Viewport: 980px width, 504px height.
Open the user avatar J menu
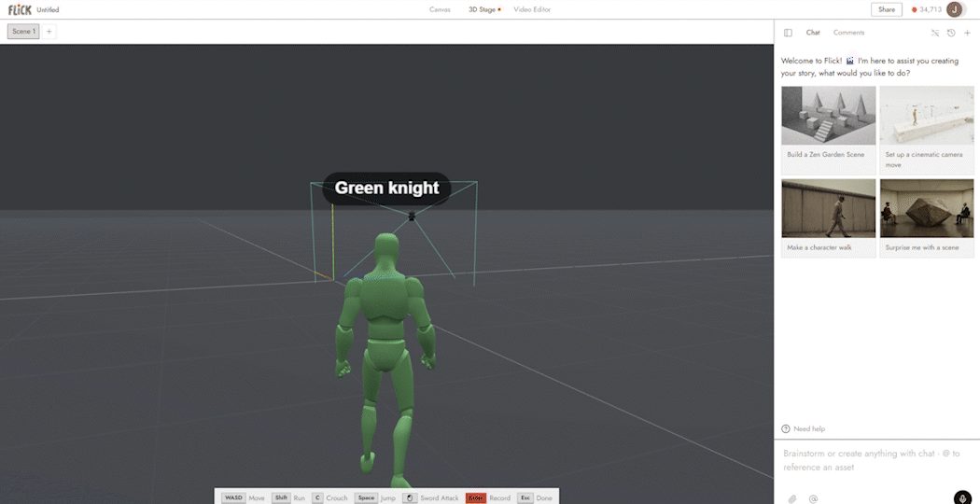955,9
